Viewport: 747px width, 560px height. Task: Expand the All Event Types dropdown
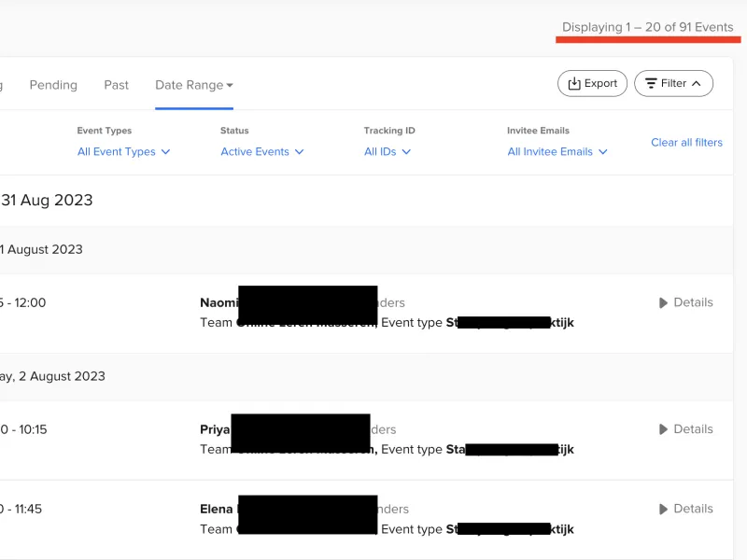(x=123, y=151)
